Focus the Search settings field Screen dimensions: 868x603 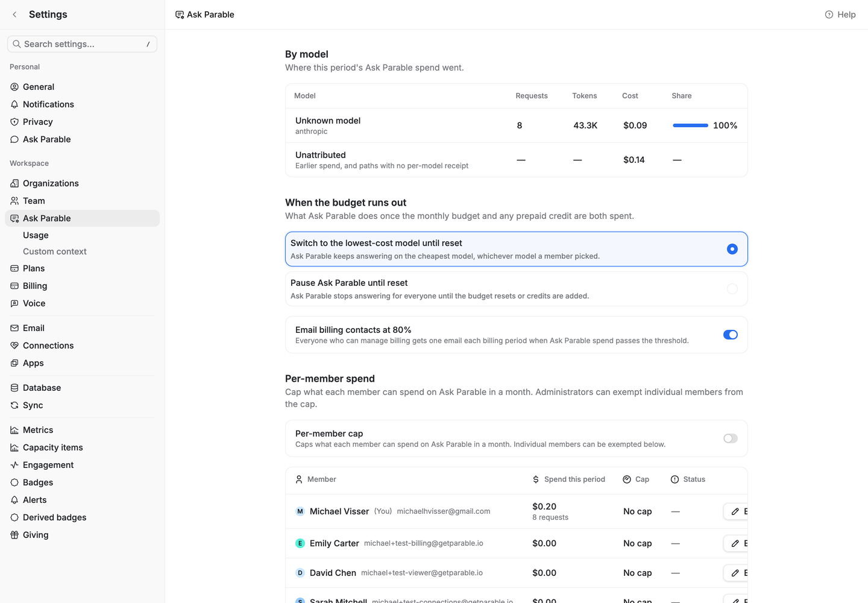tap(82, 44)
